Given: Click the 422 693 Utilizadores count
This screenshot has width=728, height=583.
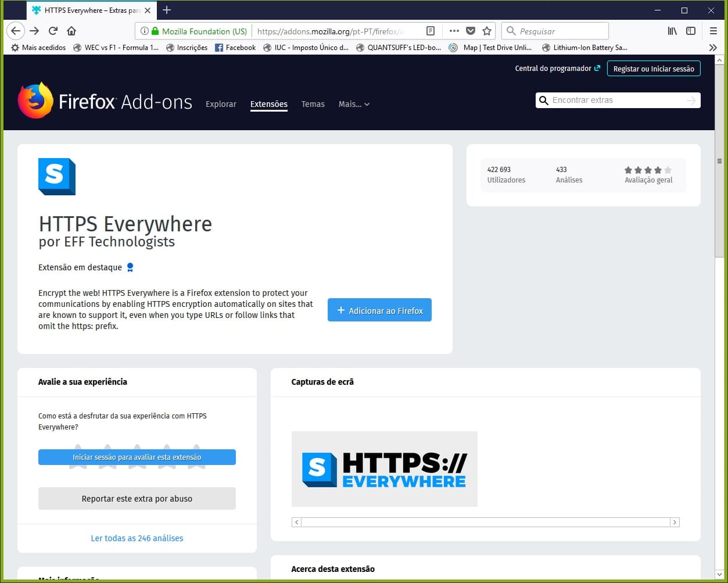Looking at the screenshot, I should pyautogui.click(x=506, y=175).
